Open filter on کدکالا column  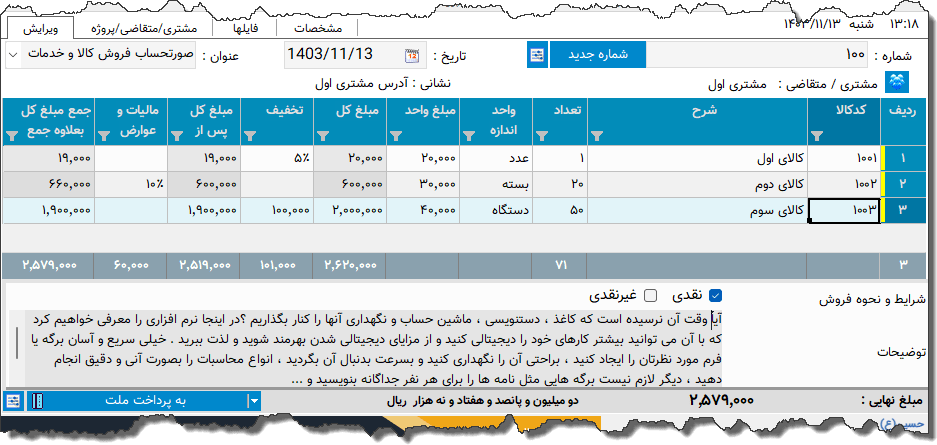point(817,137)
